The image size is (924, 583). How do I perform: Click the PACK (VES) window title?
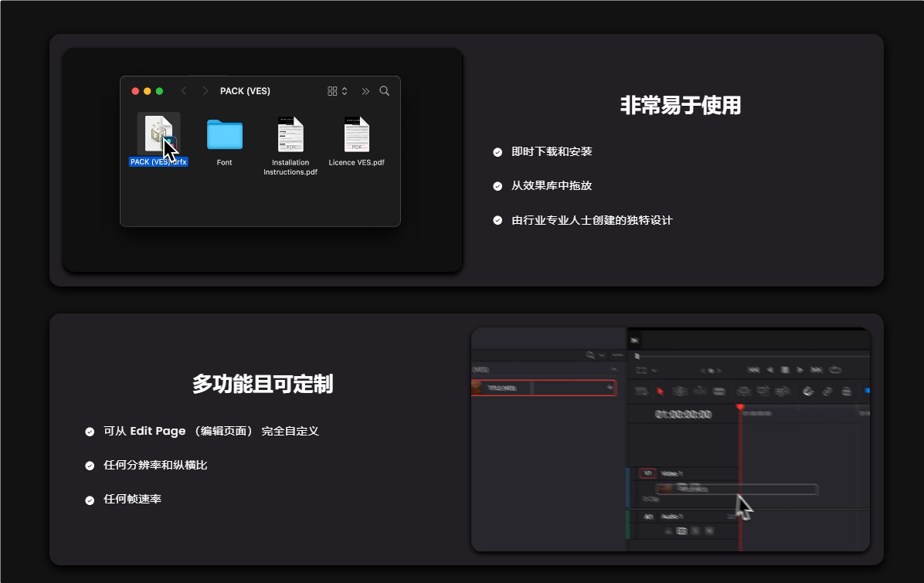pyautogui.click(x=245, y=90)
